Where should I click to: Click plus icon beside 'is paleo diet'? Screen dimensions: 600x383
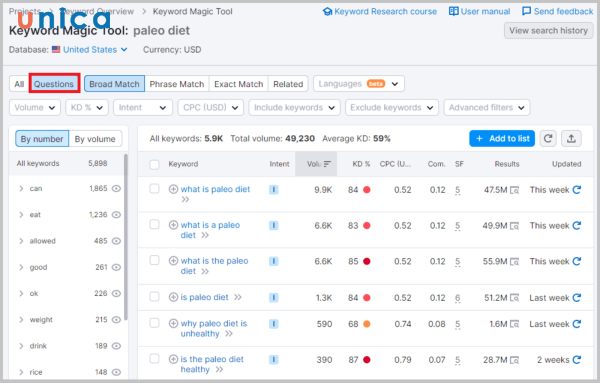coord(173,297)
